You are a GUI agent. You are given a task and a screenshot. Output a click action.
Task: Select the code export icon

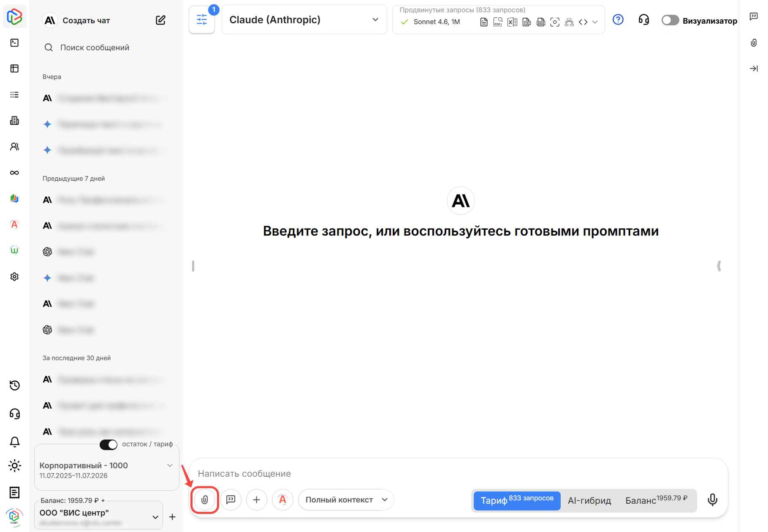click(583, 22)
